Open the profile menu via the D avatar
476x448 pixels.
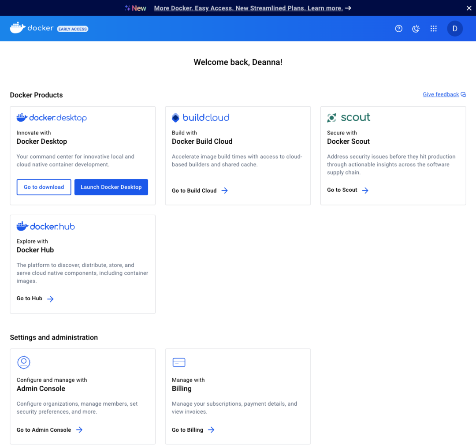coord(455,28)
